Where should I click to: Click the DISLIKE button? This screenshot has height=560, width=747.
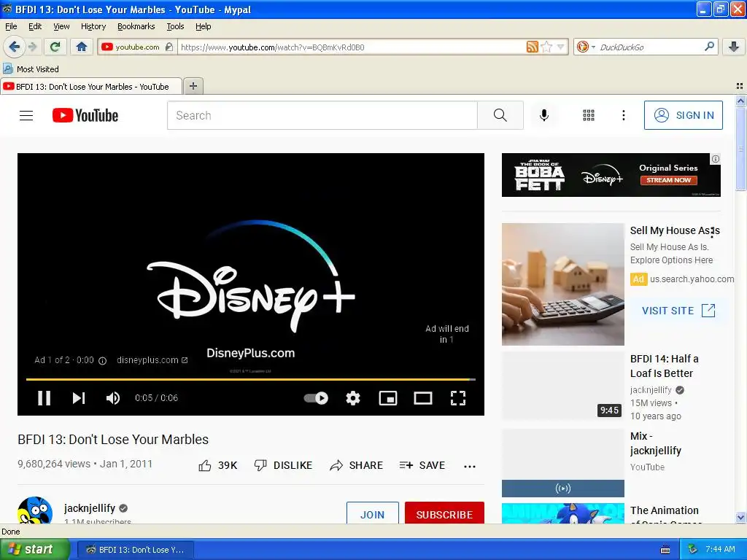(x=283, y=466)
